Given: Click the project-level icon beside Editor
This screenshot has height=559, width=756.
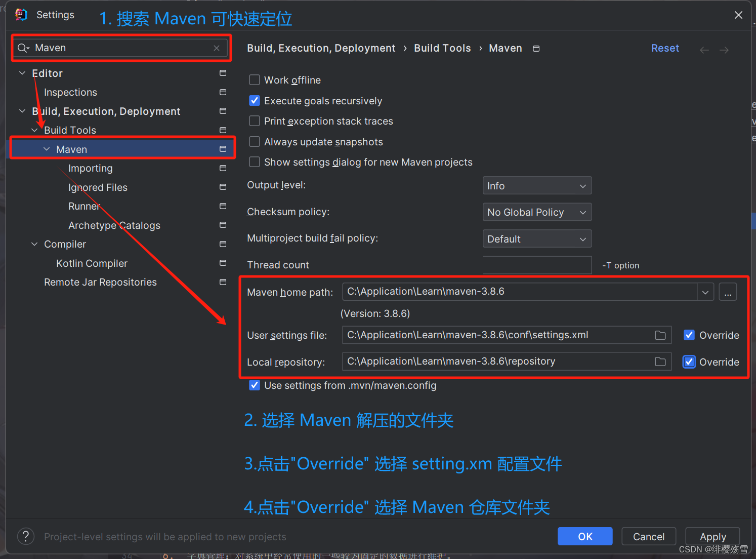Looking at the screenshot, I should pyautogui.click(x=223, y=73).
